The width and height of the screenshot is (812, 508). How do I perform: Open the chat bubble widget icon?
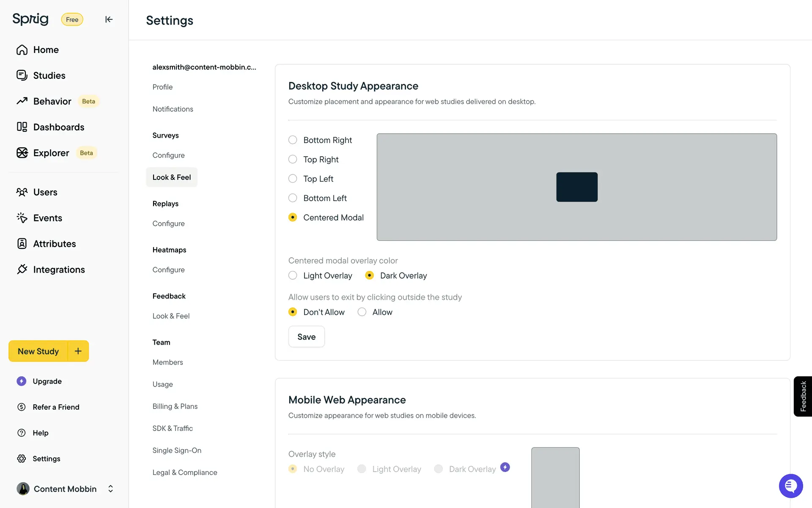[790, 486]
